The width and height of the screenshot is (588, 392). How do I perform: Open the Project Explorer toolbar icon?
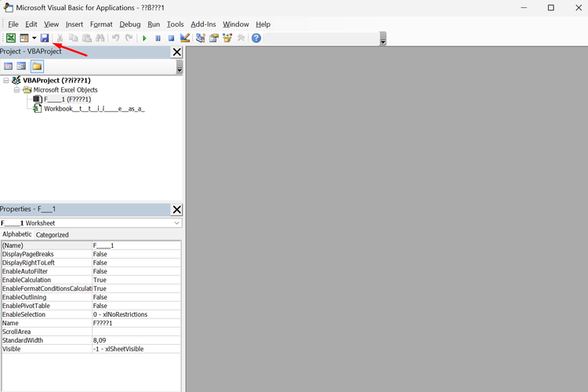(x=201, y=38)
